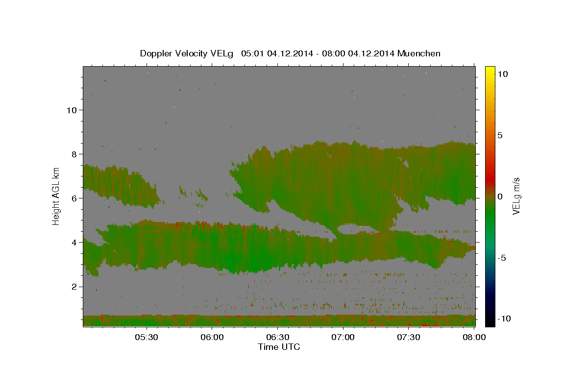Click the colorbar value 5
588x392 pixels.
pyautogui.click(x=500, y=135)
